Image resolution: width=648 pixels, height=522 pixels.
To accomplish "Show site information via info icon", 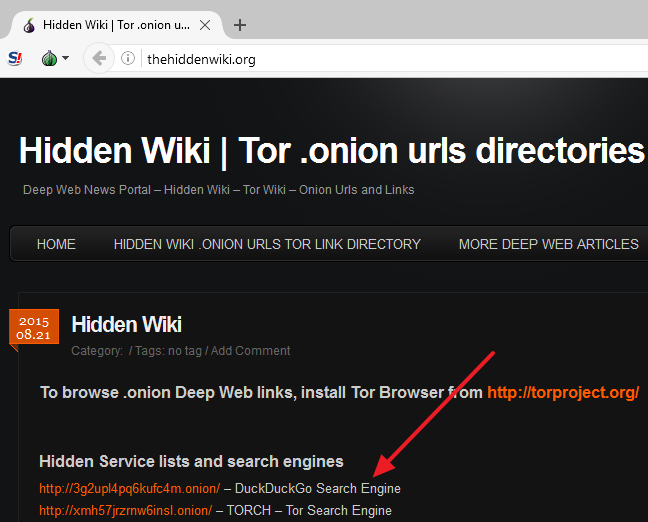I will 128,59.
